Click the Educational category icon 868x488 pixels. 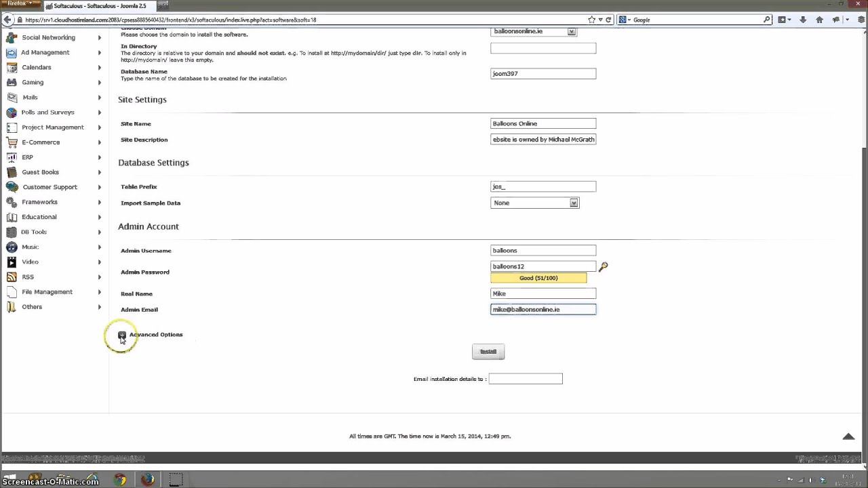(x=11, y=217)
